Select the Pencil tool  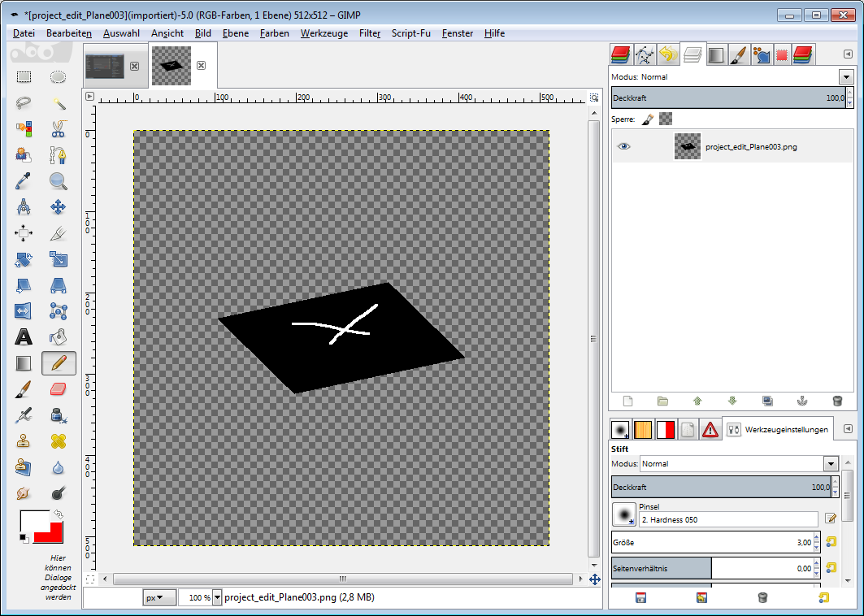59,363
